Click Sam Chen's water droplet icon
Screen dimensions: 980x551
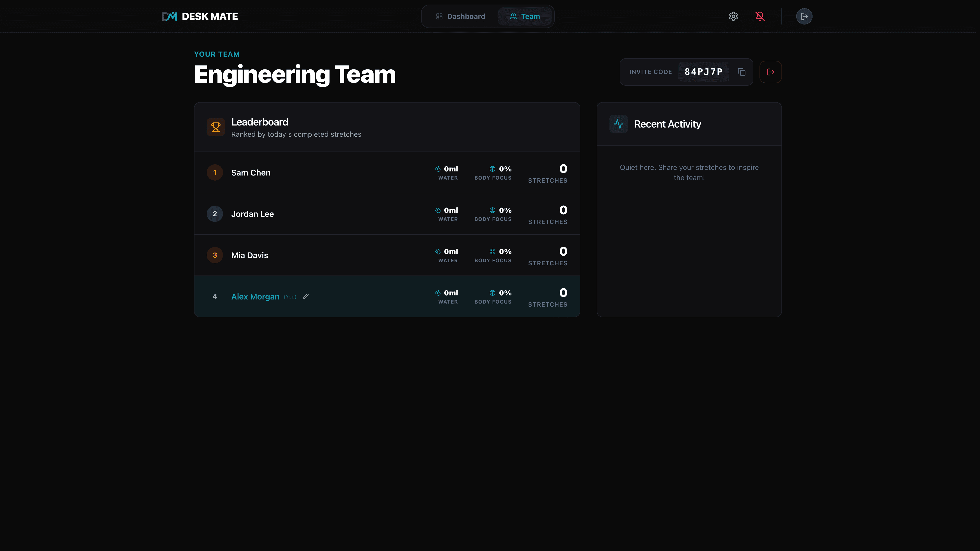click(x=438, y=169)
